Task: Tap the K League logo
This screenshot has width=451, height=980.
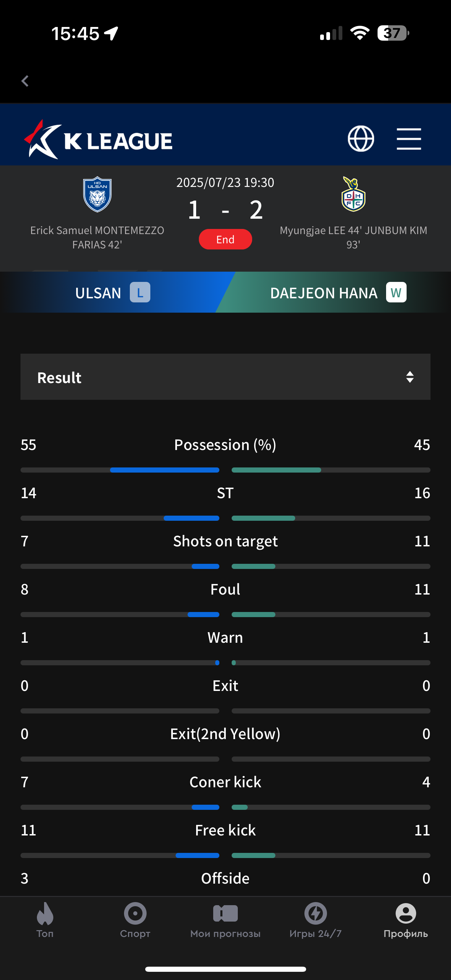Action: 98,140
